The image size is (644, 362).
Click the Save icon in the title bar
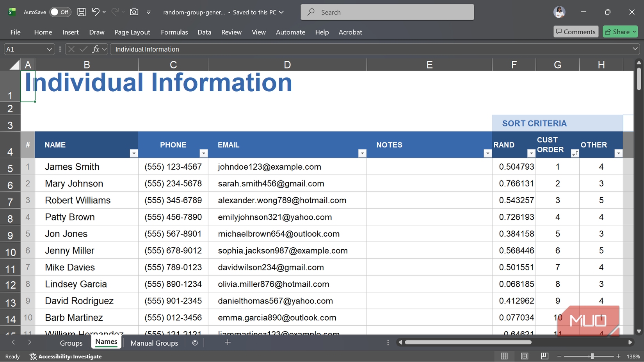[x=81, y=12]
